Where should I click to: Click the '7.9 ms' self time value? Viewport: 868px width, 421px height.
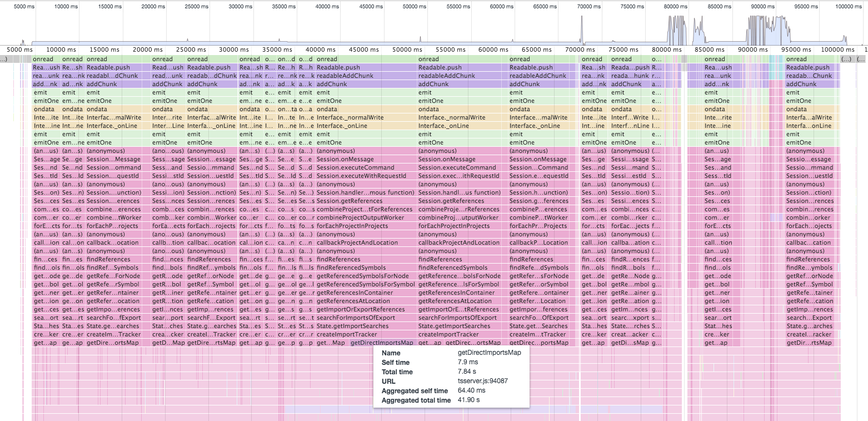click(x=467, y=362)
